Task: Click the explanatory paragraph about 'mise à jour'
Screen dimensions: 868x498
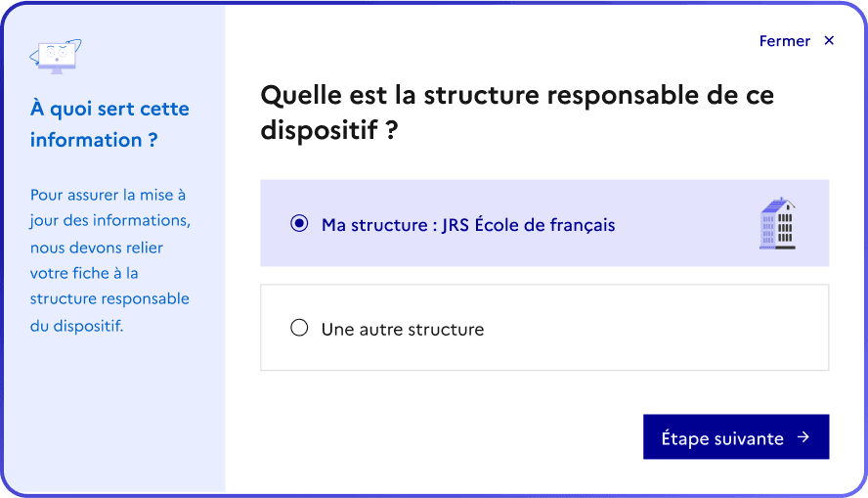Action: coord(109,259)
